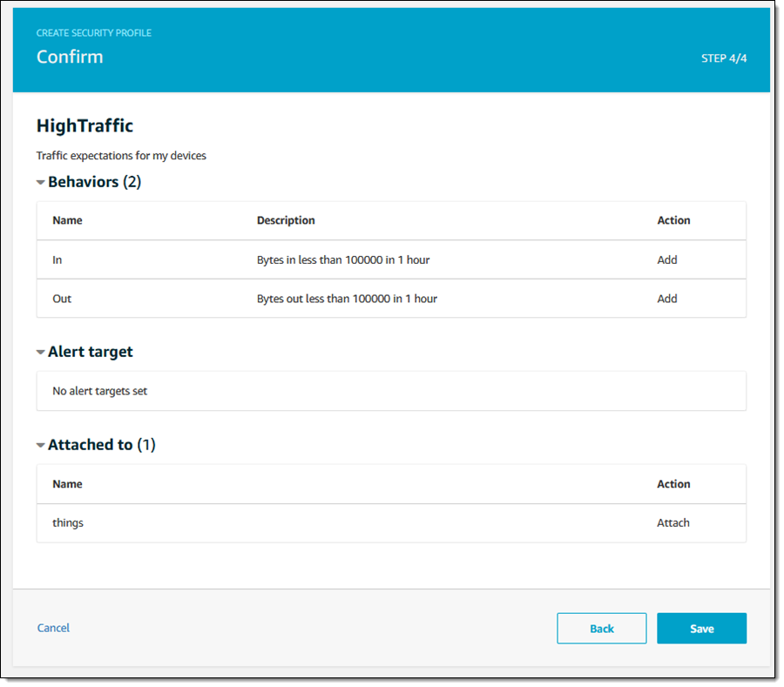
Task: Click the Cancel link
Action: (53, 628)
